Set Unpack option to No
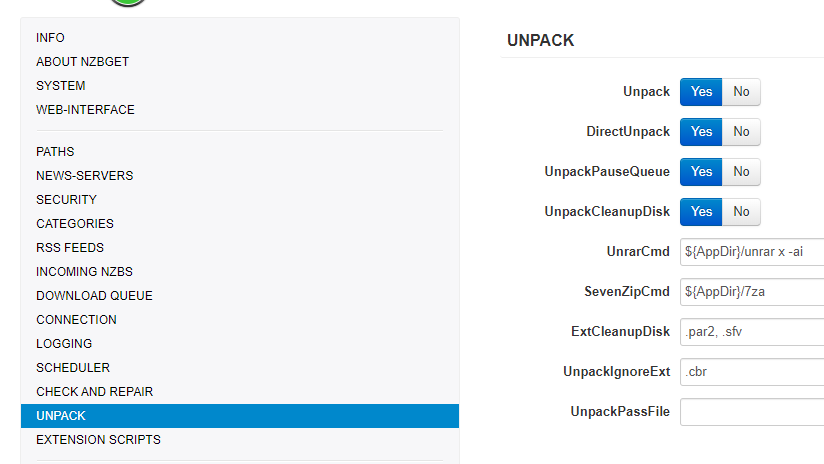This screenshot has height=464, width=824. [741, 92]
